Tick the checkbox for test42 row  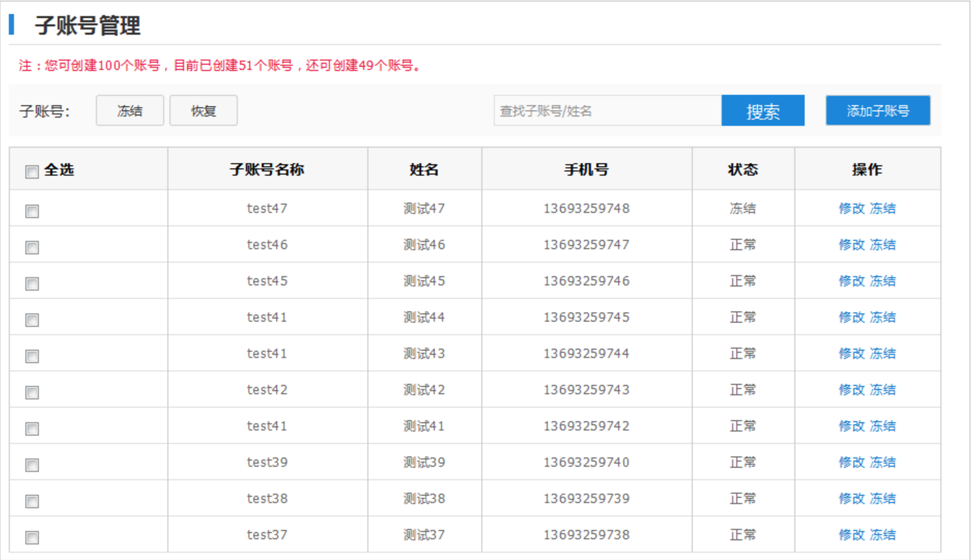(32, 393)
